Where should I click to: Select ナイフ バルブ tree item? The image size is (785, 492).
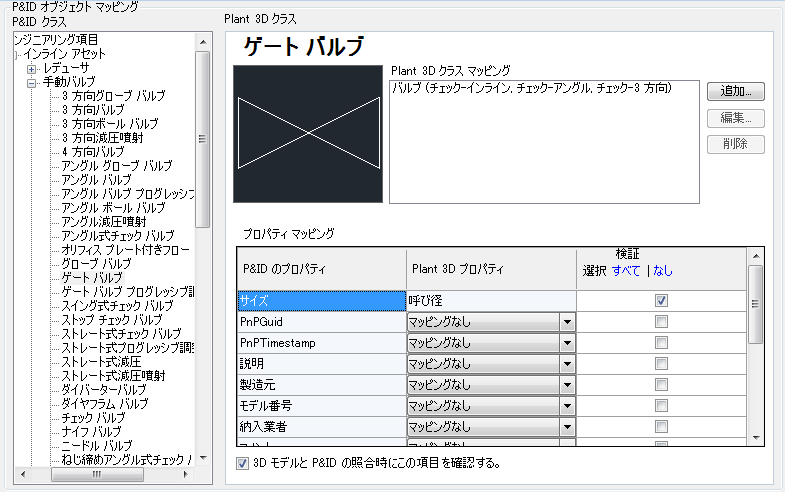pyautogui.click(x=91, y=432)
